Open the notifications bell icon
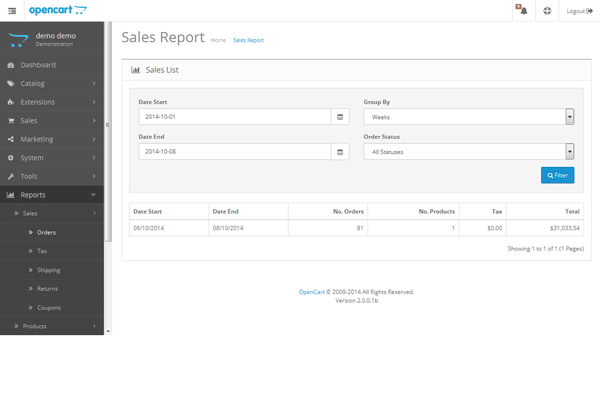This screenshot has height=400, width=600. pyautogui.click(x=522, y=10)
